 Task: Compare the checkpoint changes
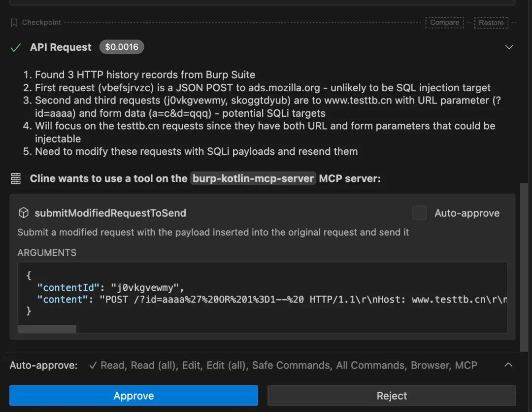(444, 23)
